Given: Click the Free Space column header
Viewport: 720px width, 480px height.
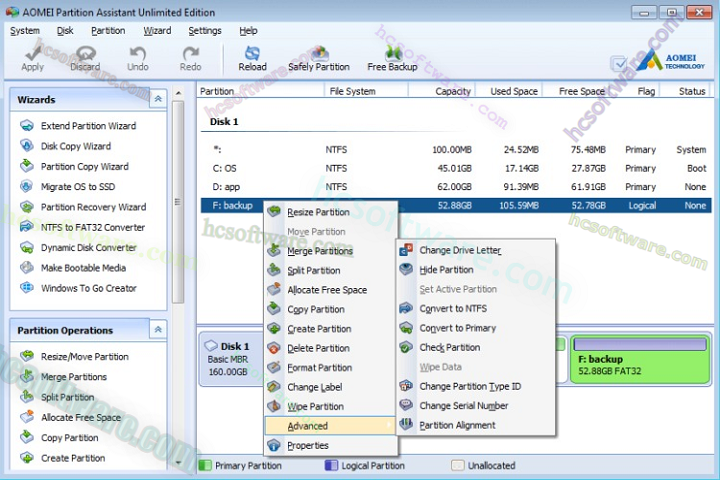Looking at the screenshot, I should tap(576, 91).
